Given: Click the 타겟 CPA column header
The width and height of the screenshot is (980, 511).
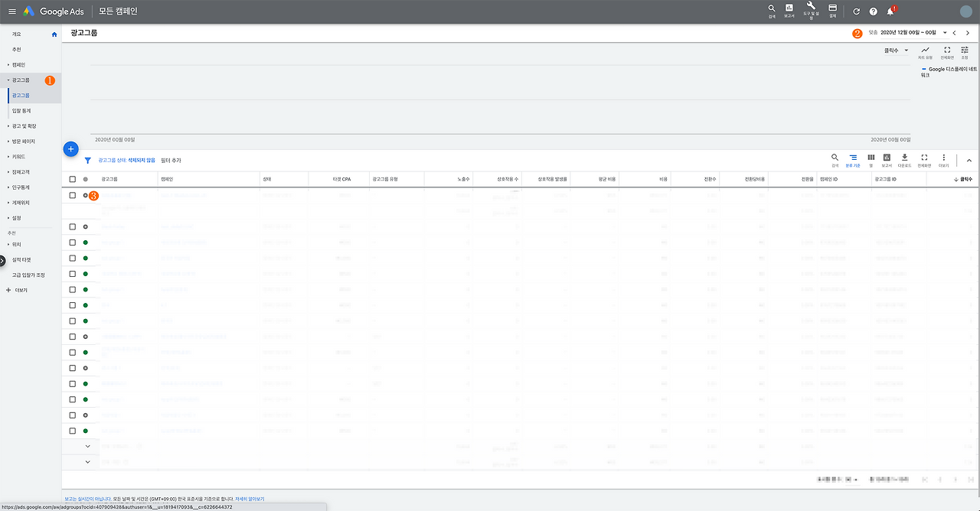Looking at the screenshot, I should coord(341,179).
